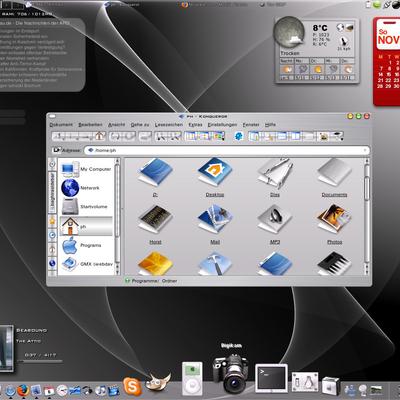Select Startvolume in the sidebar
The width and height of the screenshot is (400, 400).
click(86, 207)
